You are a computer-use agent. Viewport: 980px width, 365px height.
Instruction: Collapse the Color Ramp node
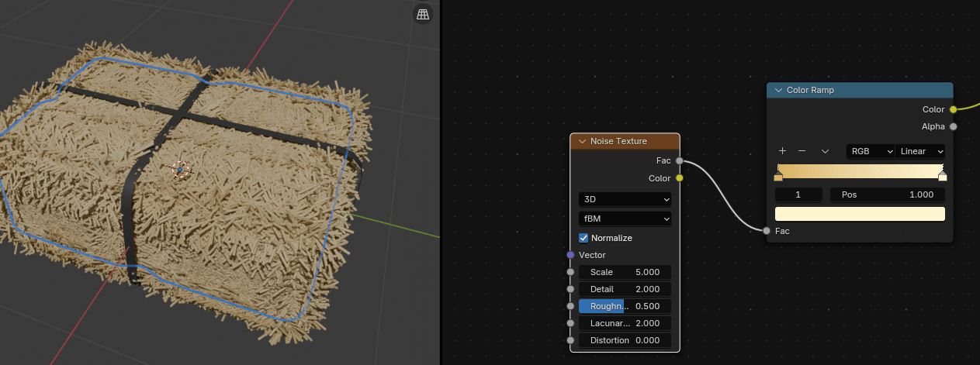tap(778, 91)
